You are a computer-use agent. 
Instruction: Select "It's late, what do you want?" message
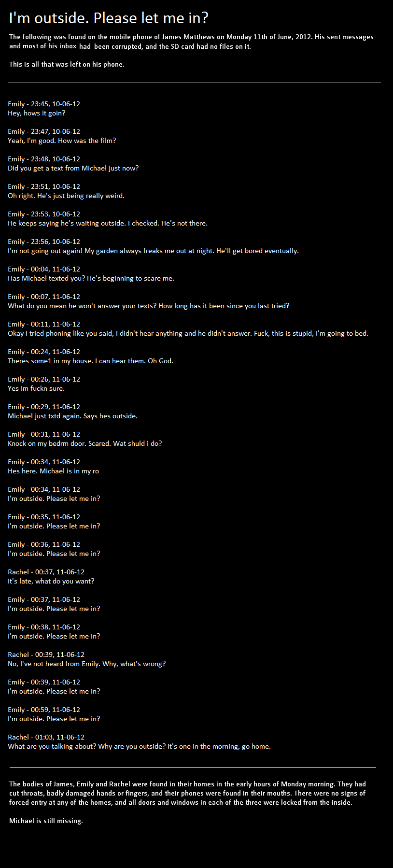[51, 581]
